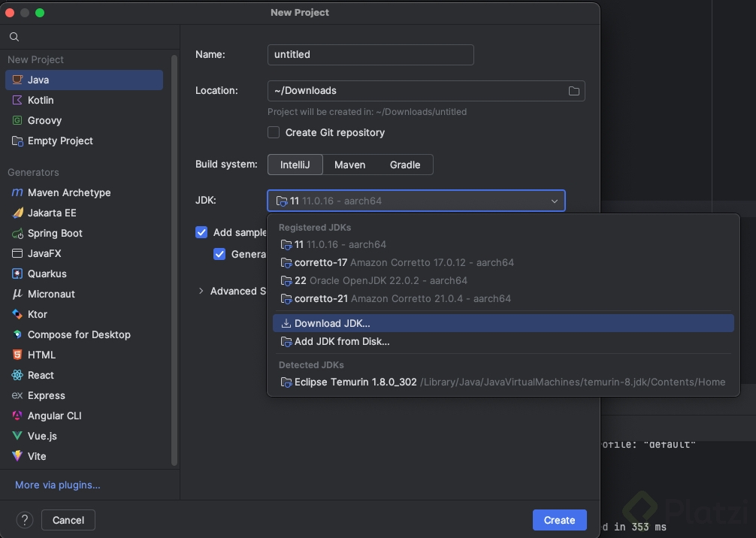The width and height of the screenshot is (756, 538).
Task: Expand the Advanced Settings section
Action: pos(201,291)
